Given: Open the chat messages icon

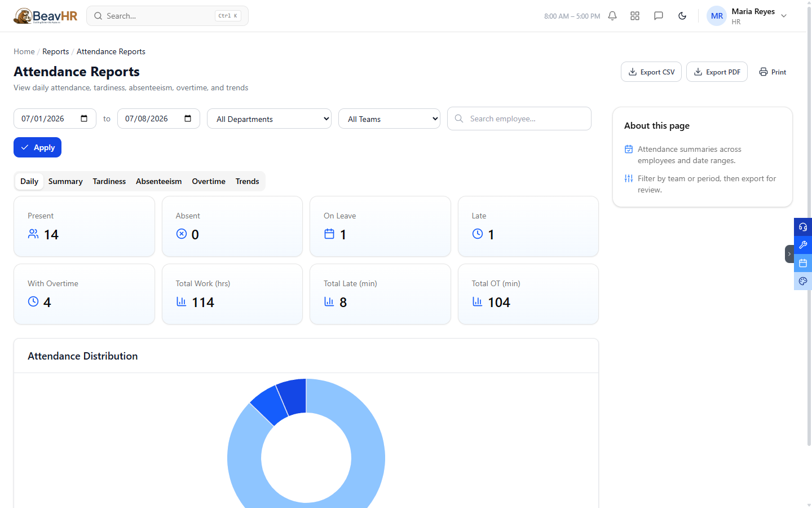Looking at the screenshot, I should point(658,16).
